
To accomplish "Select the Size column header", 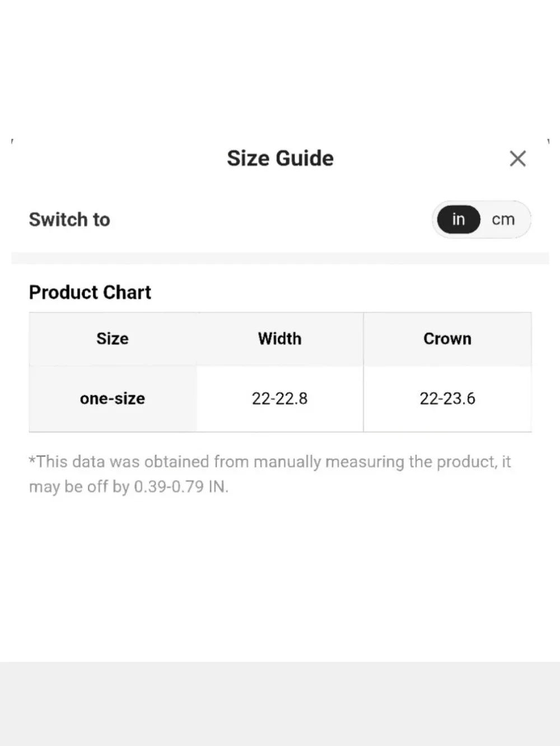I will point(113,339).
